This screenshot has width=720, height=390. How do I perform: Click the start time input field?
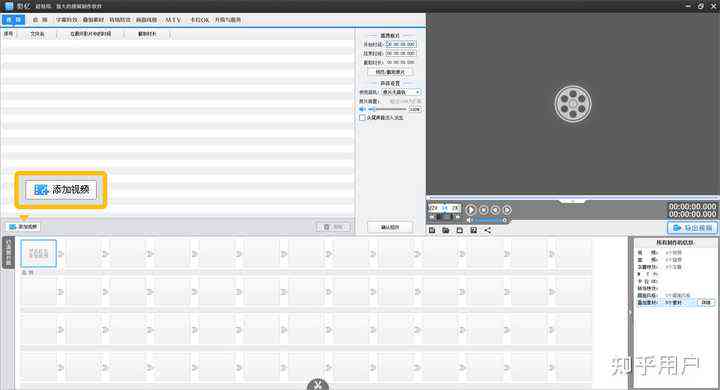[401, 45]
